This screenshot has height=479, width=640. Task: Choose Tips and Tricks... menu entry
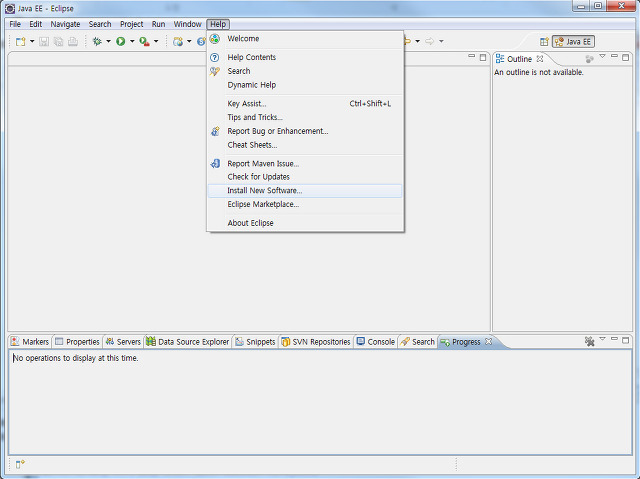(305, 117)
